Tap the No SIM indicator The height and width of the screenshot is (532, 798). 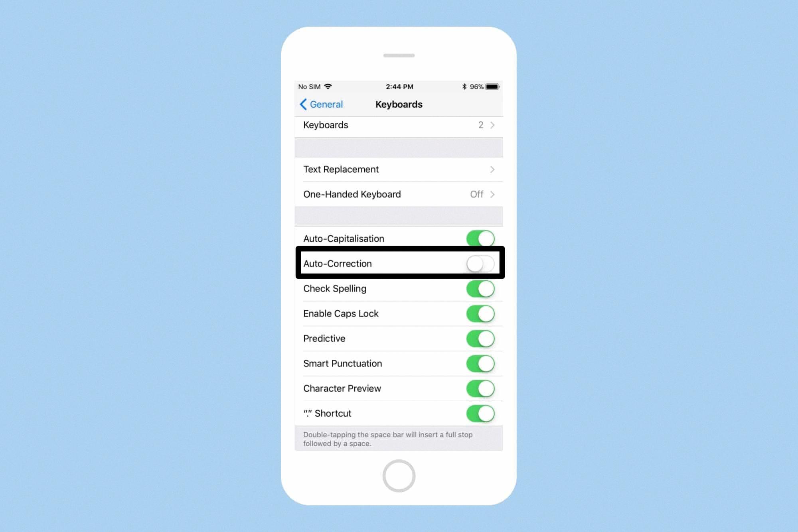309,86
